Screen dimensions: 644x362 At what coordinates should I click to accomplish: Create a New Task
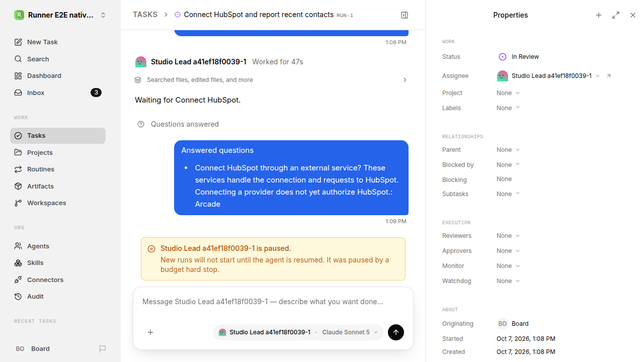tap(58, 42)
